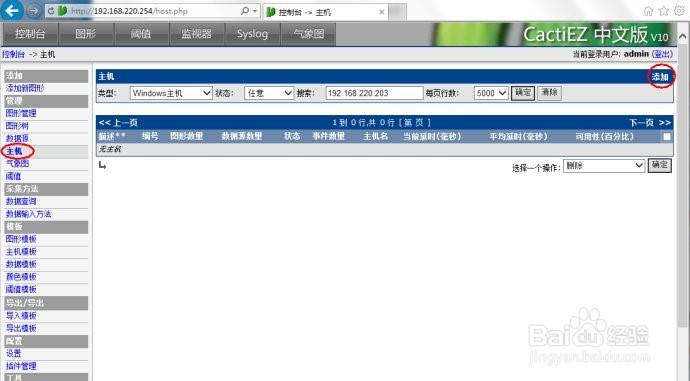Open 气象图 in sidebar management list
This screenshot has width=690, height=381.
click(x=17, y=164)
